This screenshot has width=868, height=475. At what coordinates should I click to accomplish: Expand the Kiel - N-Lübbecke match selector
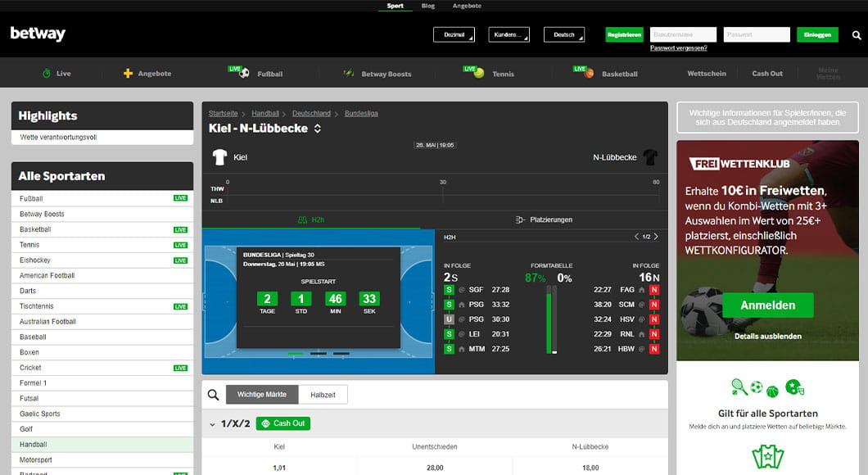click(318, 129)
